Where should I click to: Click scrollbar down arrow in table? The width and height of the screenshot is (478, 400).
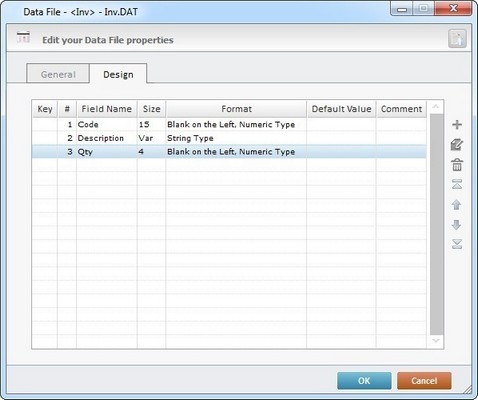pyautogui.click(x=435, y=341)
